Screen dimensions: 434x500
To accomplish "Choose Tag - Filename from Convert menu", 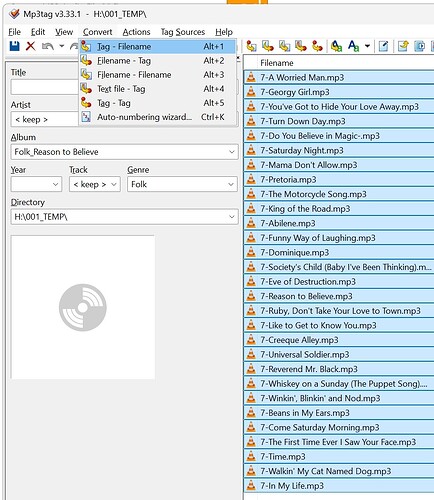I will coord(157,46).
